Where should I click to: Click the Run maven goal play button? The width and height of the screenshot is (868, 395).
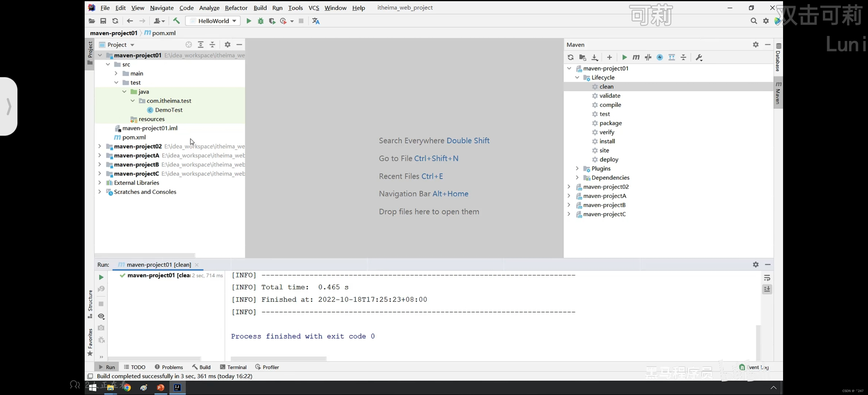(x=623, y=57)
